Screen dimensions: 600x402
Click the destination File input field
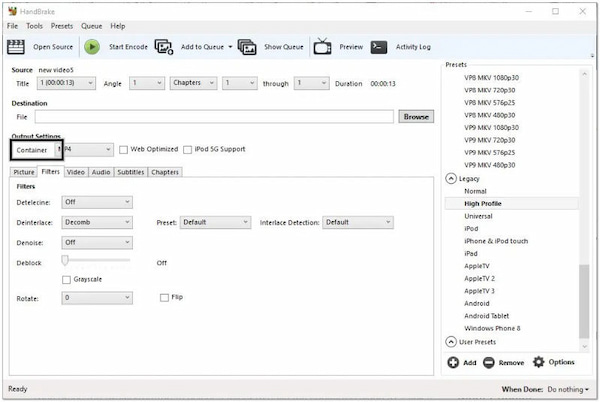point(214,117)
